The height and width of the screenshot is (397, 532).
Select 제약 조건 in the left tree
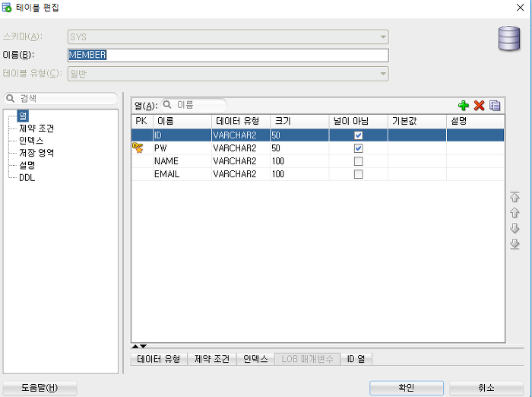tap(36, 129)
